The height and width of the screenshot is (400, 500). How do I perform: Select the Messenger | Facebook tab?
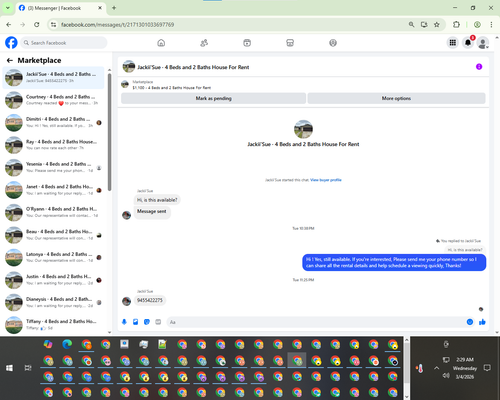[61, 8]
